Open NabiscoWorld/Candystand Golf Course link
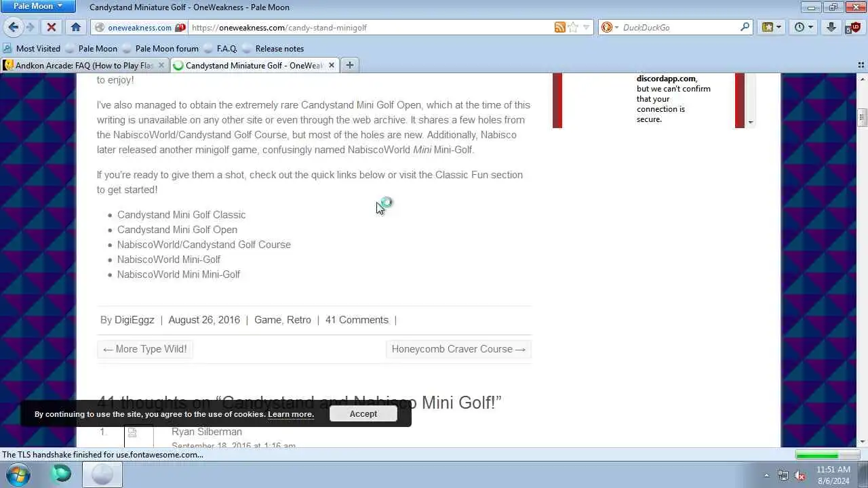Screen dimensions: 868x488 click(203, 245)
